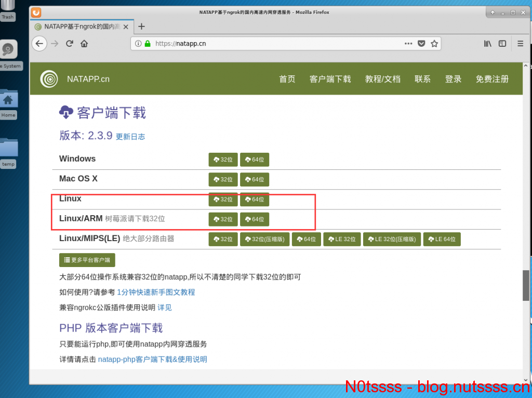Click the 详见 link for ngrokc

[165, 308]
